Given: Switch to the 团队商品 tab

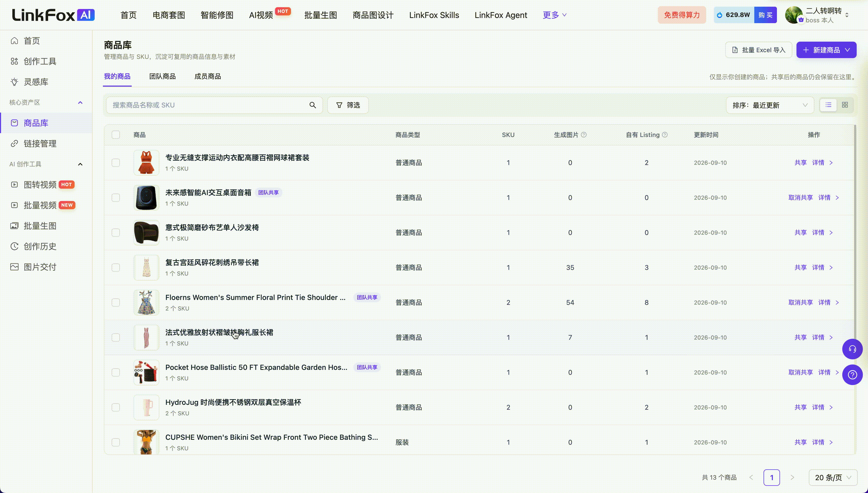Looking at the screenshot, I should [x=163, y=77].
